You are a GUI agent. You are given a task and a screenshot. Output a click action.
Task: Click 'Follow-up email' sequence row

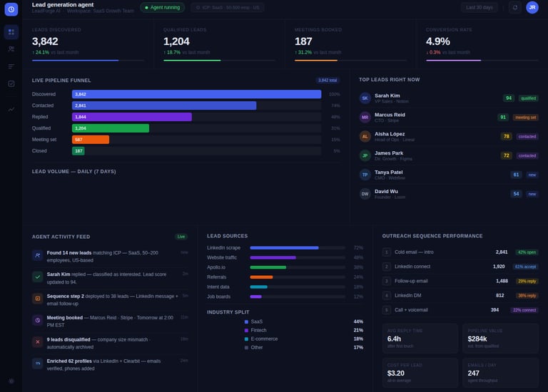click(460, 281)
